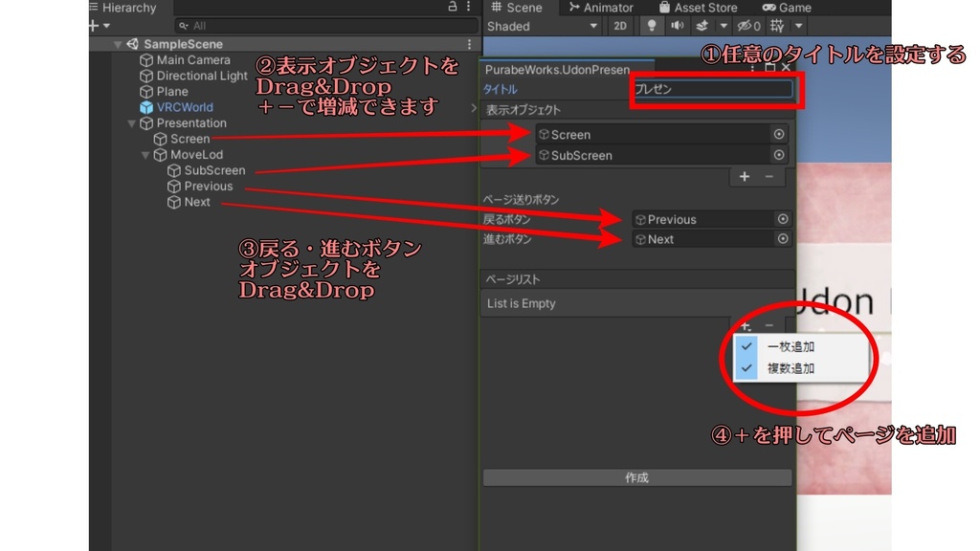
Task: Switch to the Game tab
Action: point(787,8)
